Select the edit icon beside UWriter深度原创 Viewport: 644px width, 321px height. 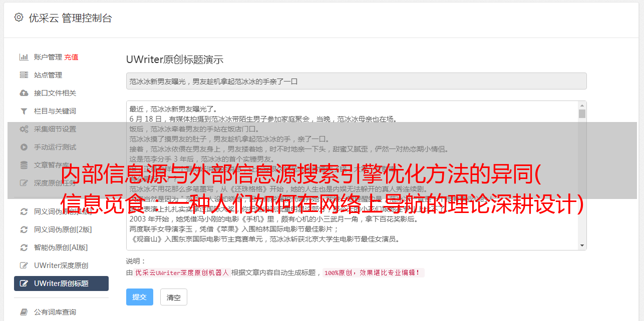24,265
